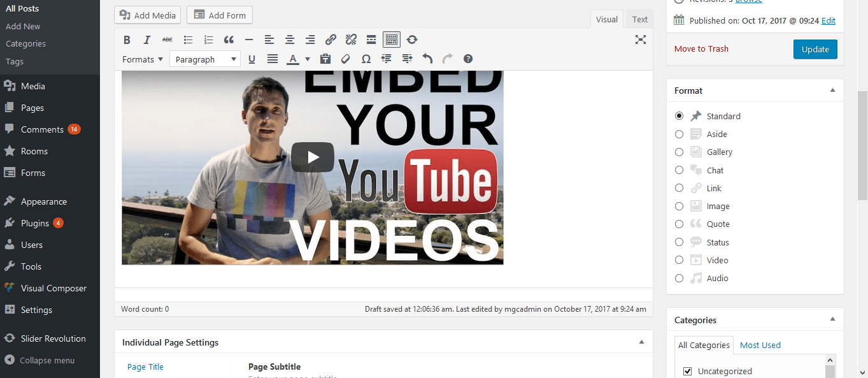Screen dimensions: 868x378
Task: Open the text color swatch picker
Action: (x=308, y=59)
